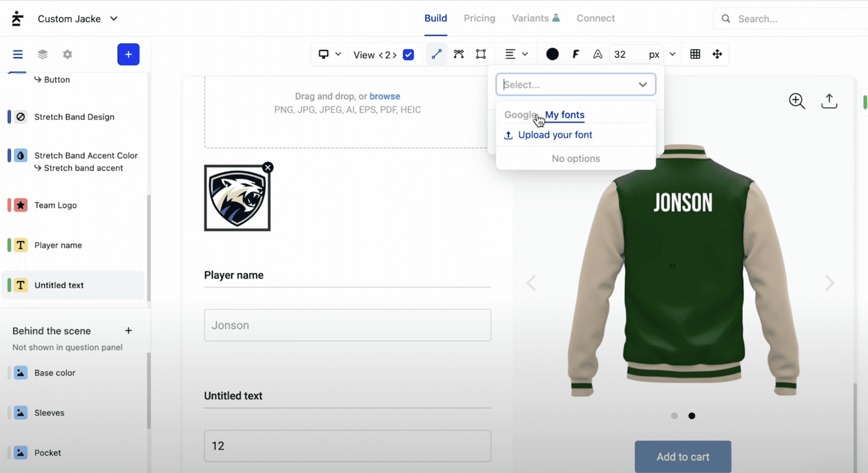
Task: Click the Sleeves image icon
Action: (21, 413)
